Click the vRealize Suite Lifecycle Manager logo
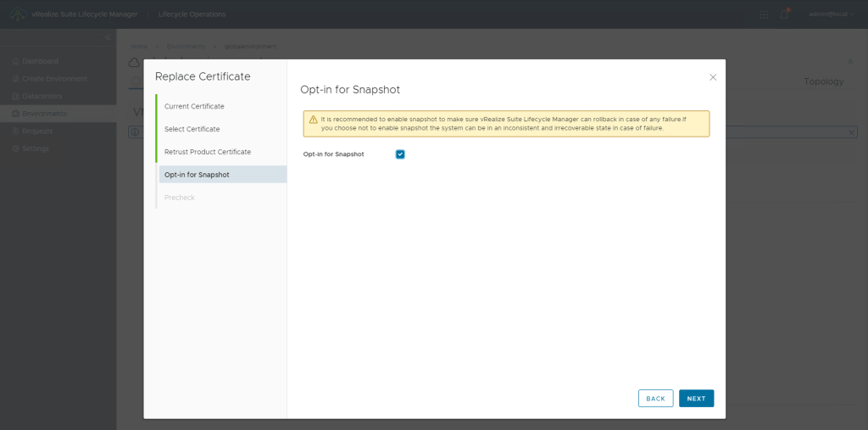This screenshot has height=430, width=868. click(18, 14)
